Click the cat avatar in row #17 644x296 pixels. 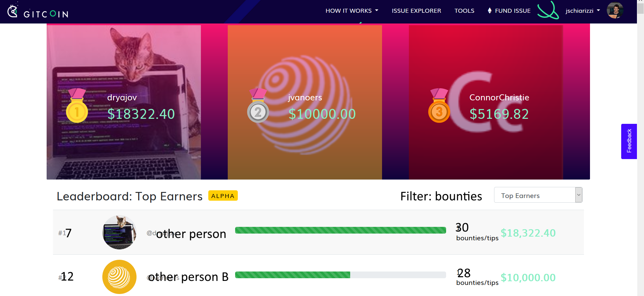119,232
